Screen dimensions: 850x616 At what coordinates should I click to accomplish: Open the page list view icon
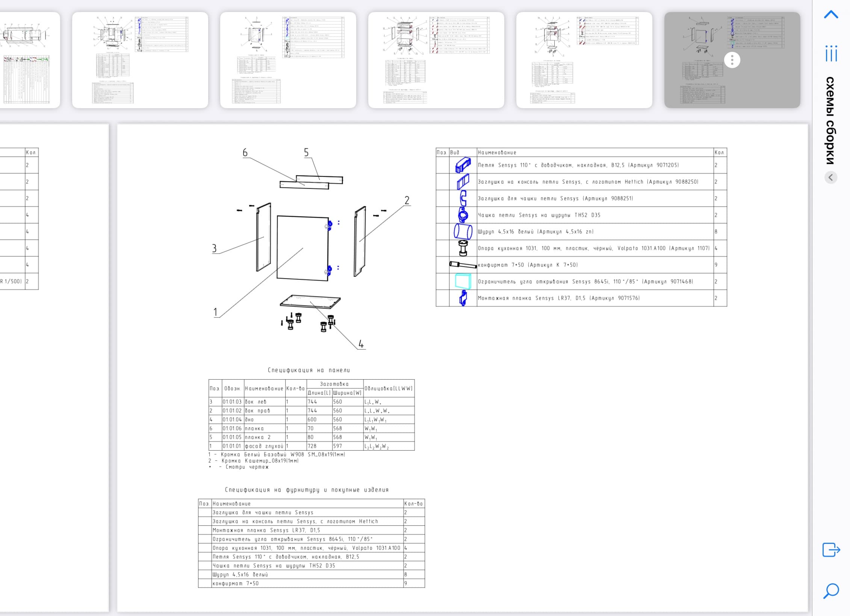point(831,53)
